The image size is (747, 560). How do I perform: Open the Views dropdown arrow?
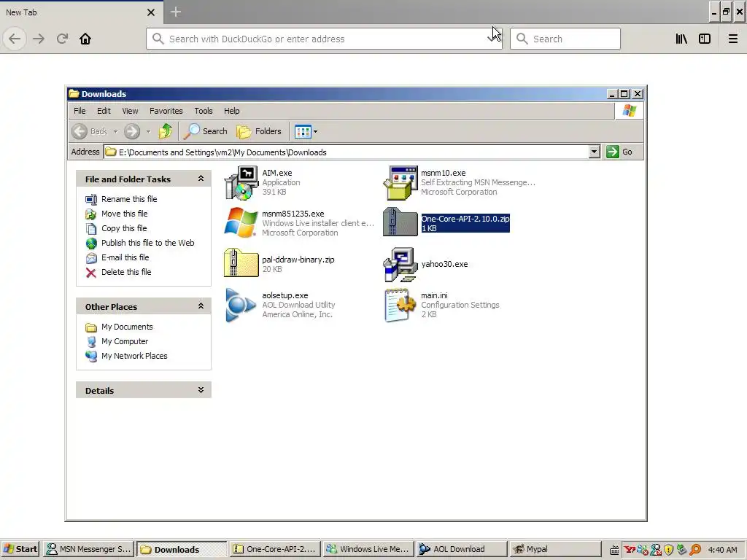coord(315,131)
